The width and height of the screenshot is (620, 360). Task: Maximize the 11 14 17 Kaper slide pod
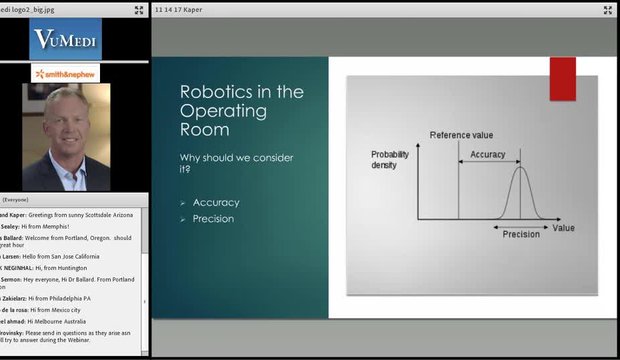click(x=608, y=10)
